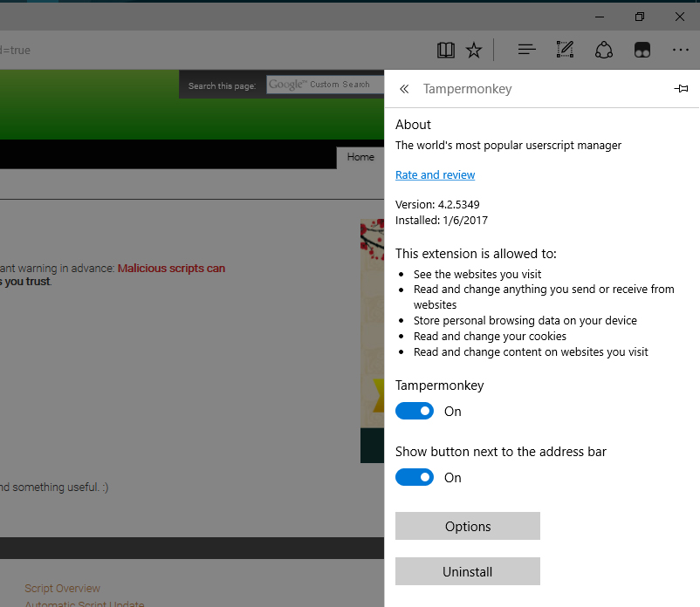Select the Installed: 1/6/2017 text
The image size is (700, 607).
(x=441, y=221)
